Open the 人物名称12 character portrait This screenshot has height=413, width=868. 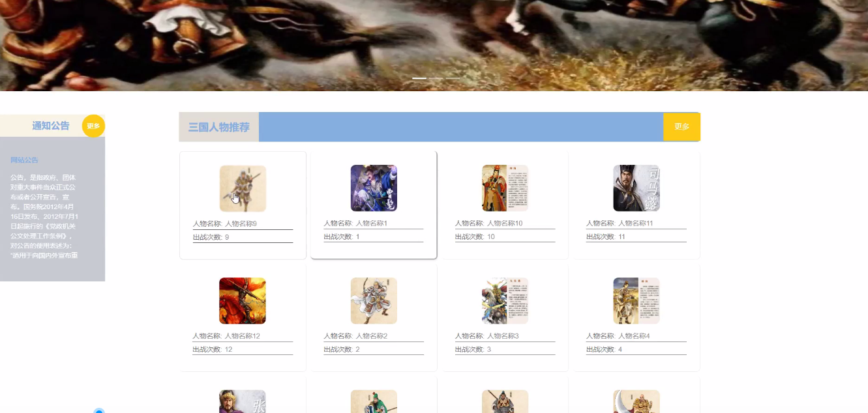[x=243, y=300]
